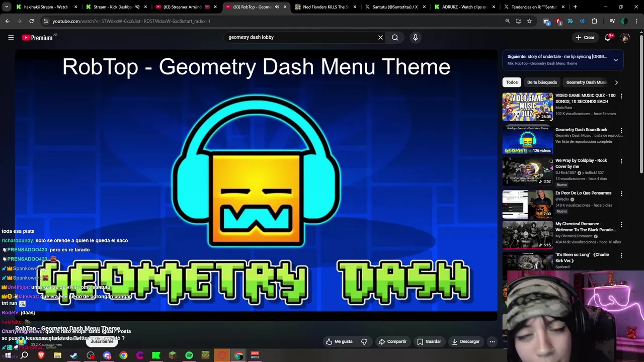Bookmark this page with the star

tap(529, 21)
